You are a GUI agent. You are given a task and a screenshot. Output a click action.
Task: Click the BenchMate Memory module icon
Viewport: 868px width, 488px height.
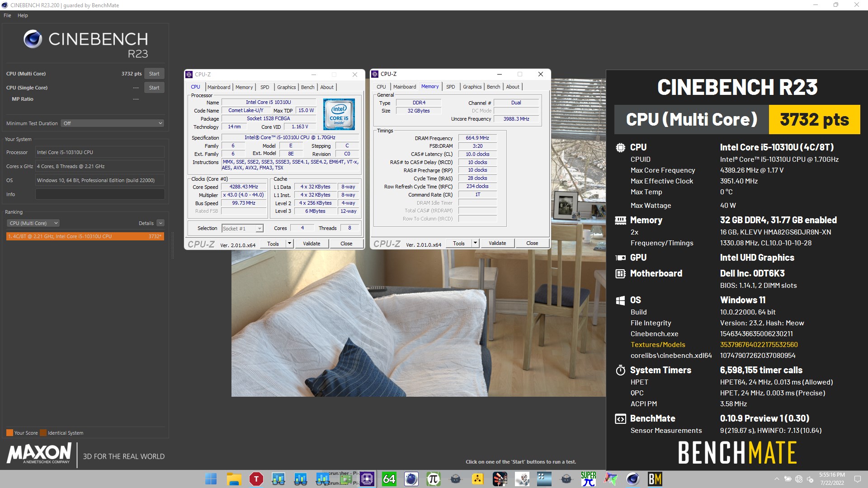[620, 221]
